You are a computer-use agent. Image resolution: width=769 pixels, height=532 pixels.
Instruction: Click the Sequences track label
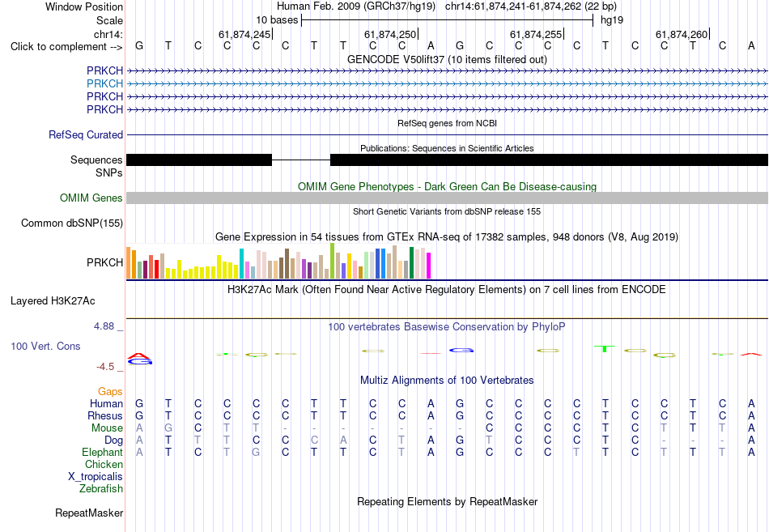tap(96, 160)
